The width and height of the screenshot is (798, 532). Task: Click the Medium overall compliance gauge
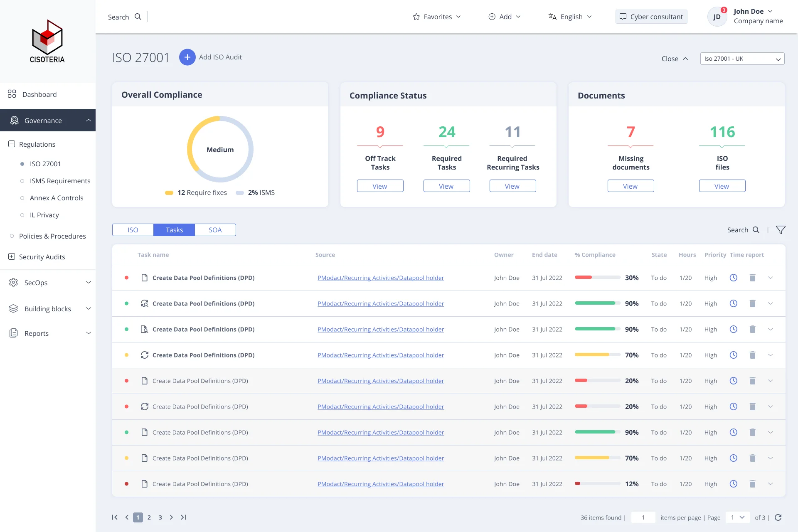pyautogui.click(x=220, y=149)
